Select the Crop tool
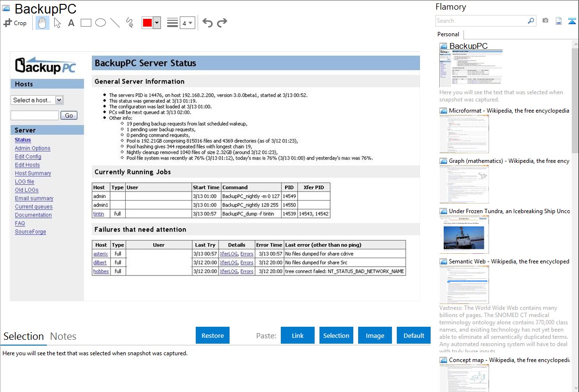Viewport: 579px width, 392px height. pyautogui.click(x=15, y=23)
